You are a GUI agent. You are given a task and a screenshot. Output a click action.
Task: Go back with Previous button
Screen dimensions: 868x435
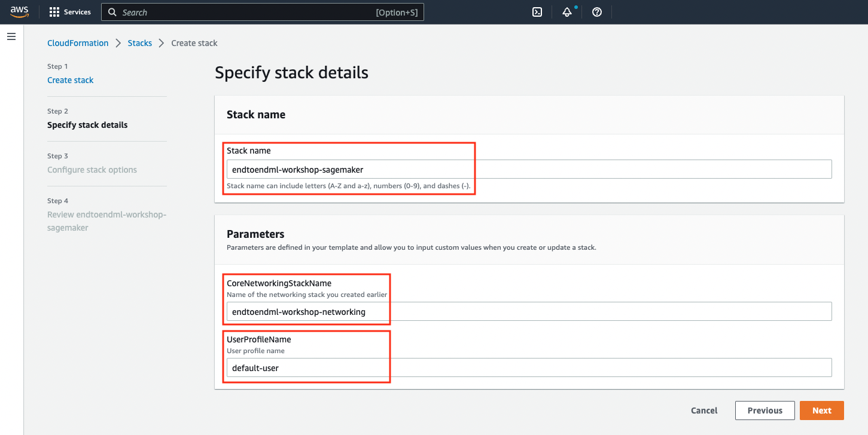coord(765,411)
